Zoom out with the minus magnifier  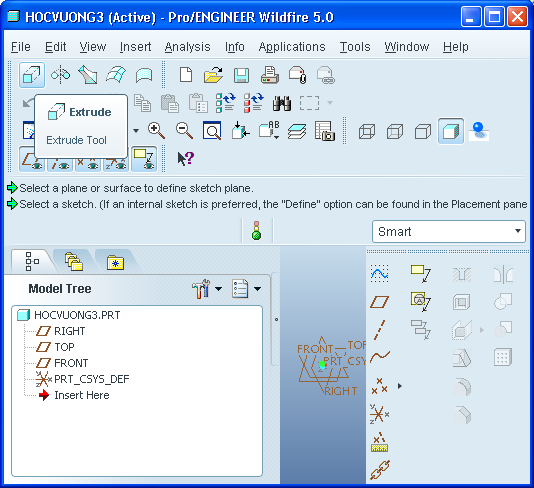click(184, 131)
